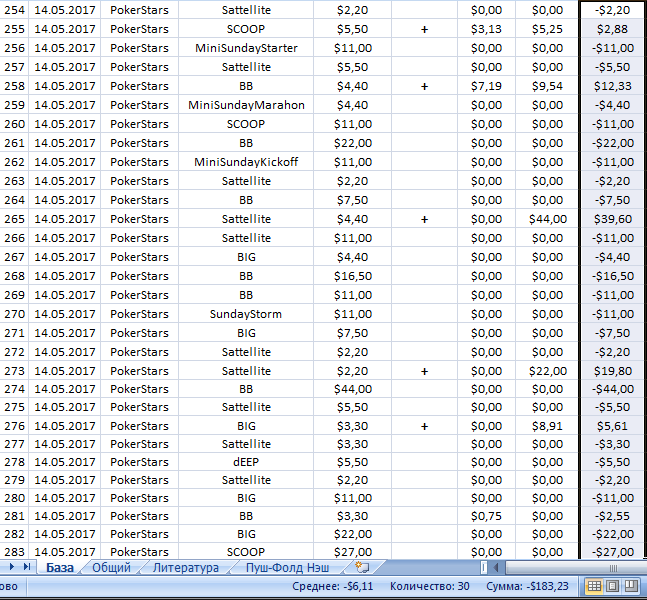Select the $7,19 cell in row 258
Screen dimensions: 647x600
486,86
